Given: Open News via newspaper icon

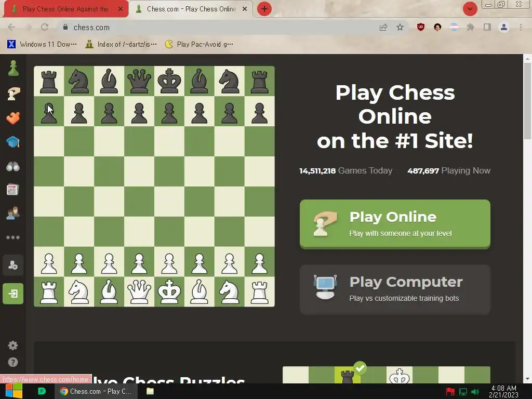Looking at the screenshot, I should tap(13, 190).
